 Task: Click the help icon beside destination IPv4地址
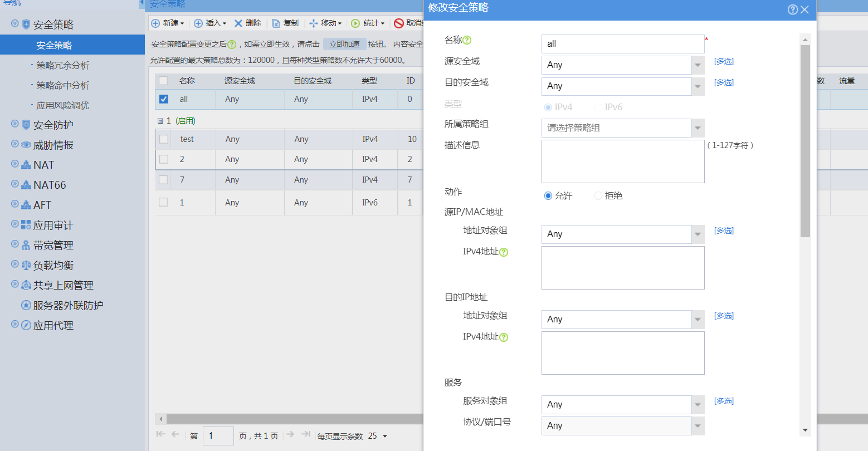coord(504,337)
